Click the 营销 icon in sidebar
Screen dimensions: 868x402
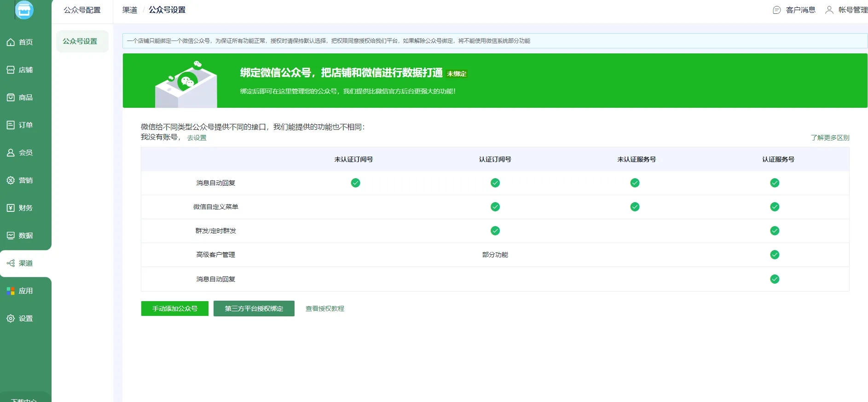[x=11, y=181]
